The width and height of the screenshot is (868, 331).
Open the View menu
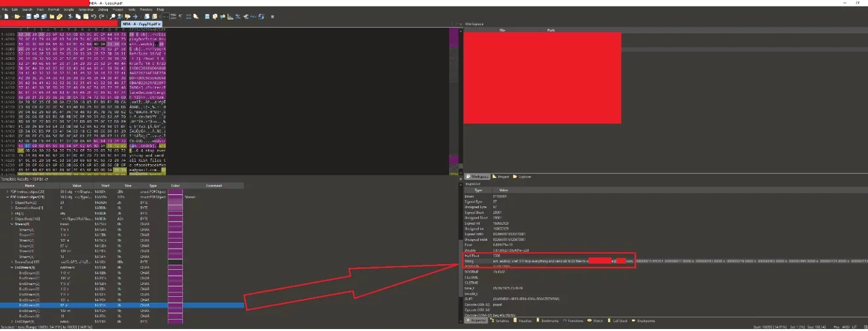(x=40, y=9)
